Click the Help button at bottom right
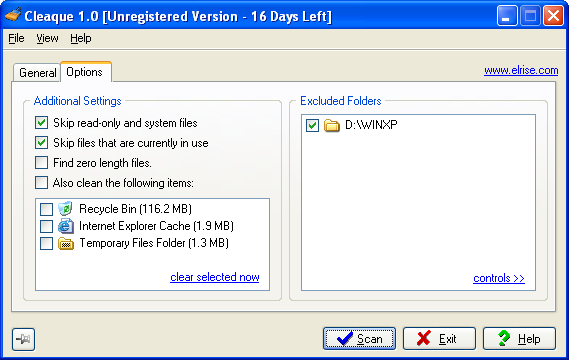This screenshot has width=569, height=360. pos(519,339)
